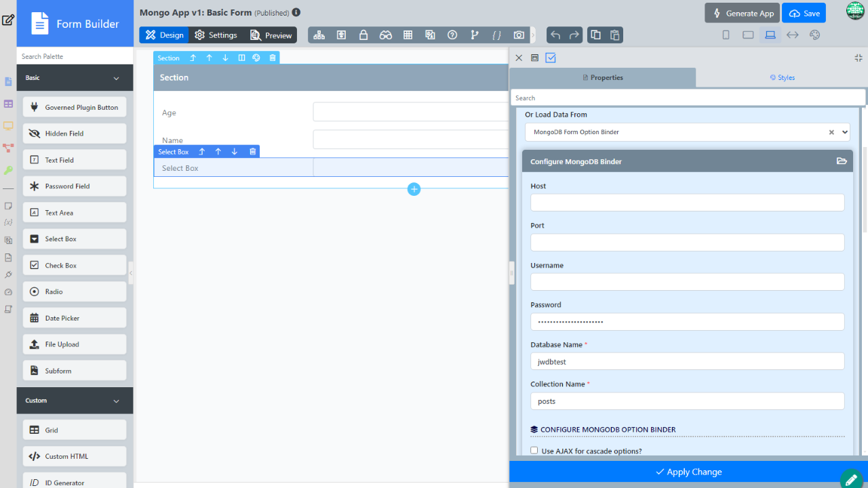The height and width of the screenshot is (488, 868).
Task: Click the Apply Change button
Action: 688,472
